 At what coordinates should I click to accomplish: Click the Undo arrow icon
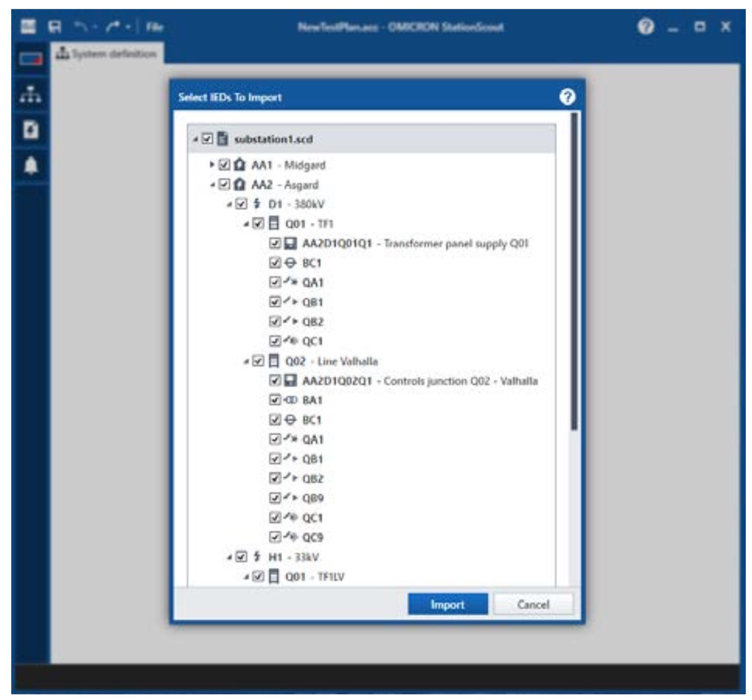(81, 27)
